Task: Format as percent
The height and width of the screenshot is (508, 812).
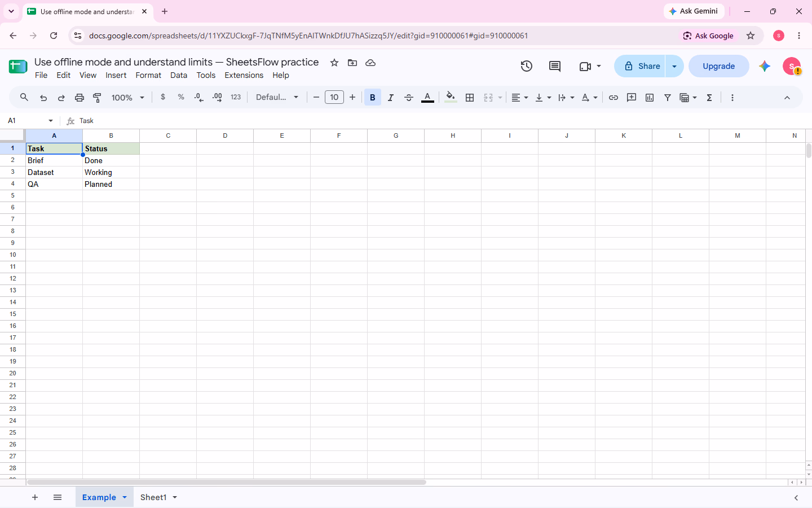Action: [x=181, y=97]
